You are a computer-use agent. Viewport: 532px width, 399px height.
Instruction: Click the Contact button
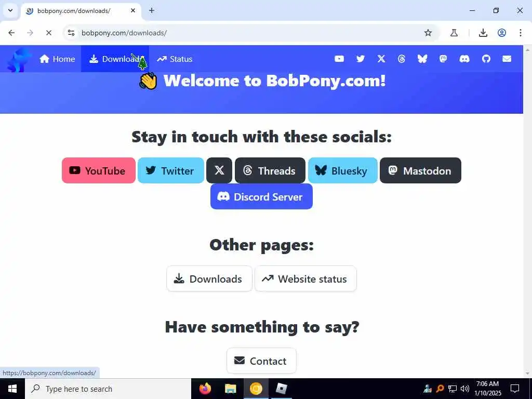click(261, 361)
